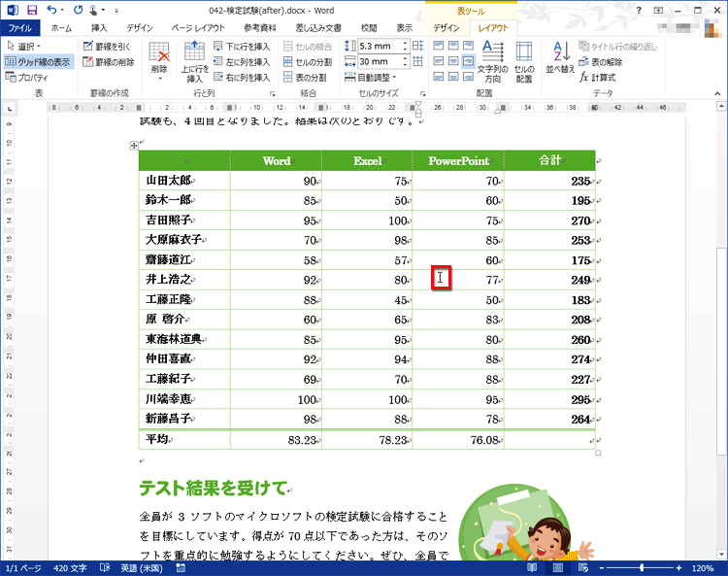
Task: Click zoom level 120%
Action: 702,568
